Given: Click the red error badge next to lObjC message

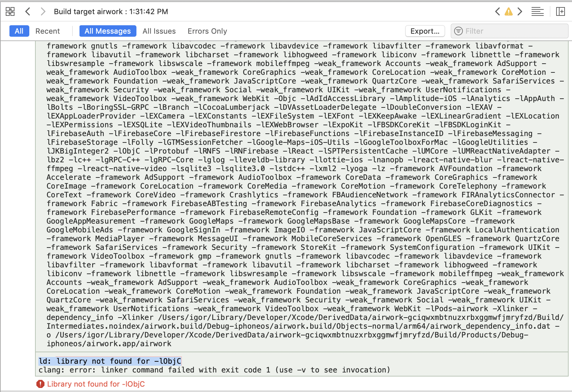Looking at the screenshot, I should click(x=40, y=384).
